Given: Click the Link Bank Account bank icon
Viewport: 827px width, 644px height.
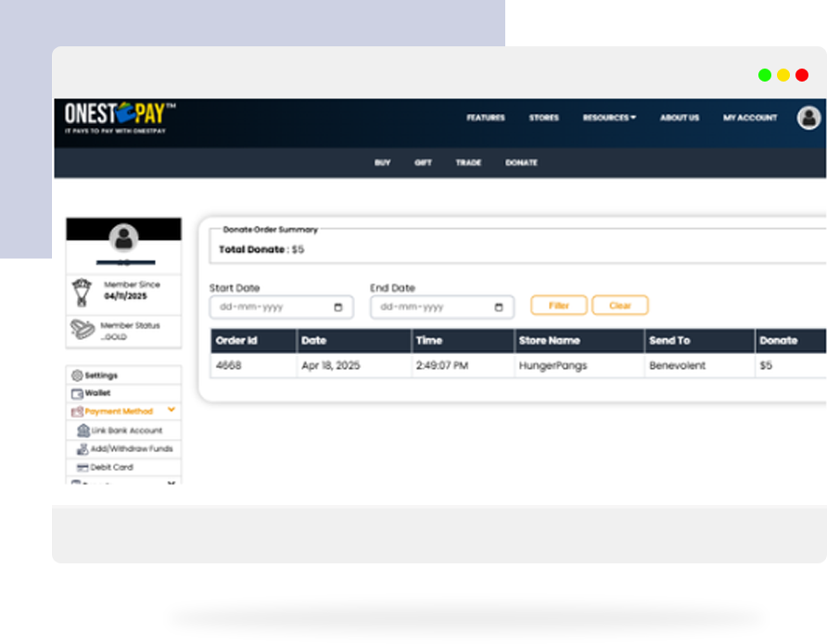Looking at the screenshot, I should tap(83, 431).
